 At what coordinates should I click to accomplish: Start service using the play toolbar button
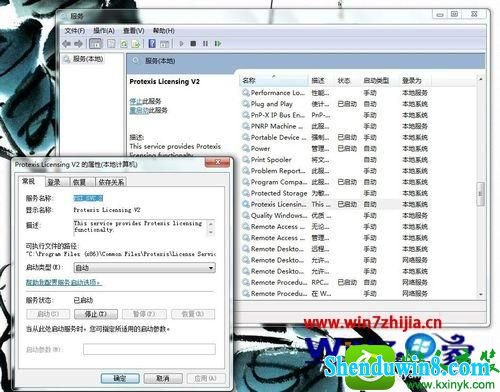click(181, 44)
